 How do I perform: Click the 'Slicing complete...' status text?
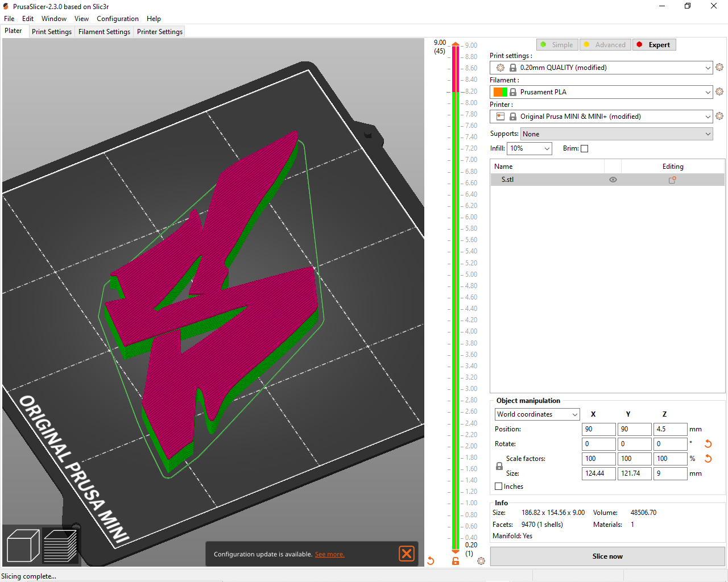point(29,576)
